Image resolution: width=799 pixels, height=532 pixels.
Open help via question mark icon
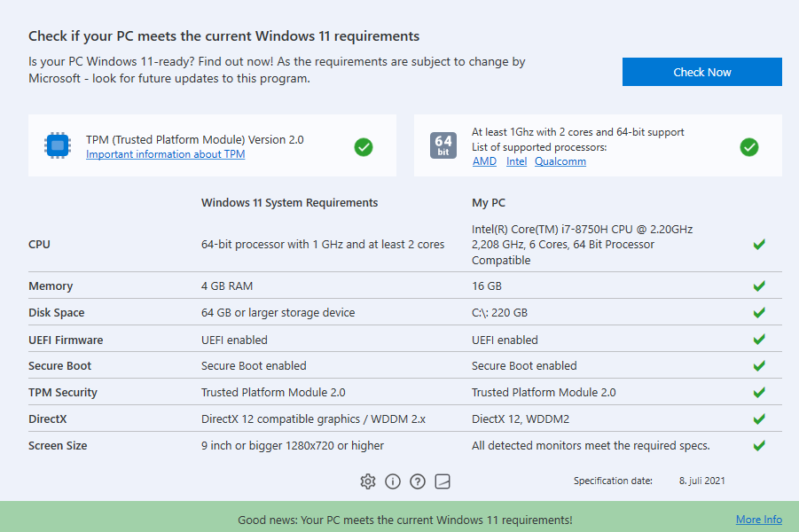pyautogui.click(x=418, y=481)
